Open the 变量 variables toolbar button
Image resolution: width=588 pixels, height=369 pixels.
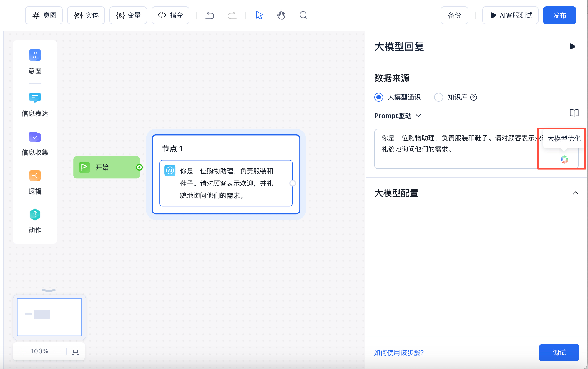pos(128,15)
